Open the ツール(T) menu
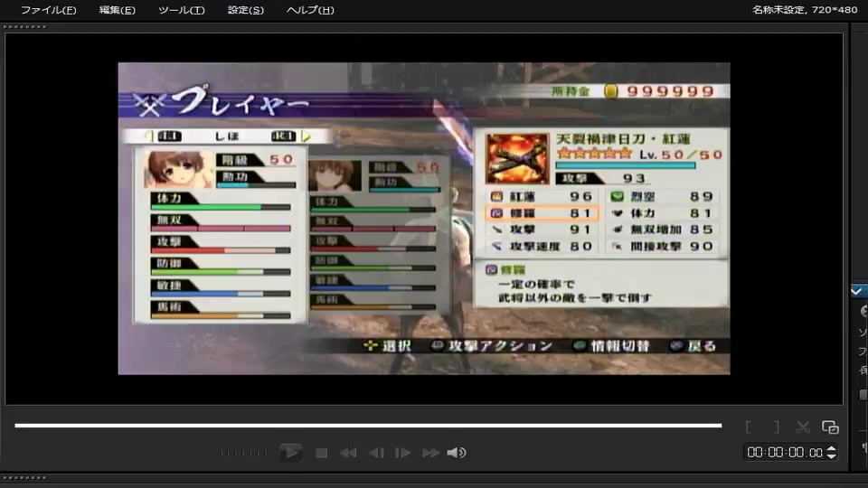Viewport: 868px width, 488px height. (x=181, y=10)
